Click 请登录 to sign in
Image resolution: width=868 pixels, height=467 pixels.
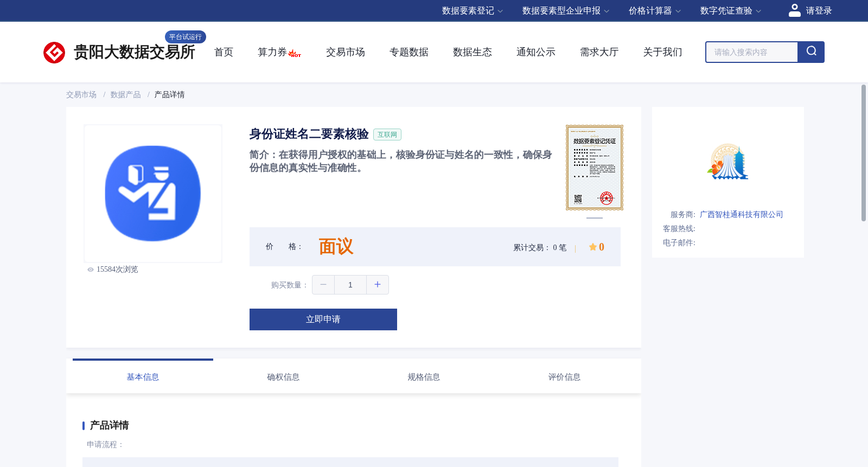tap(819, 11)
